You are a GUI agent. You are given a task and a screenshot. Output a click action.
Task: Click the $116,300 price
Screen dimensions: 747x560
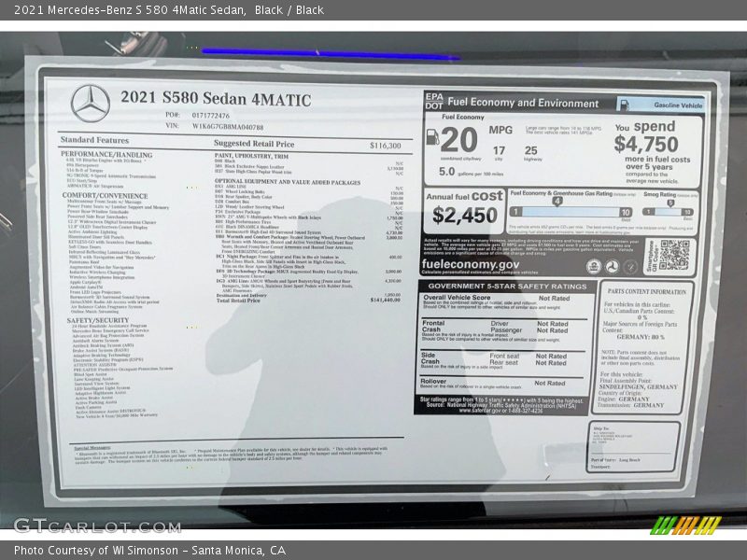point(386,146)
